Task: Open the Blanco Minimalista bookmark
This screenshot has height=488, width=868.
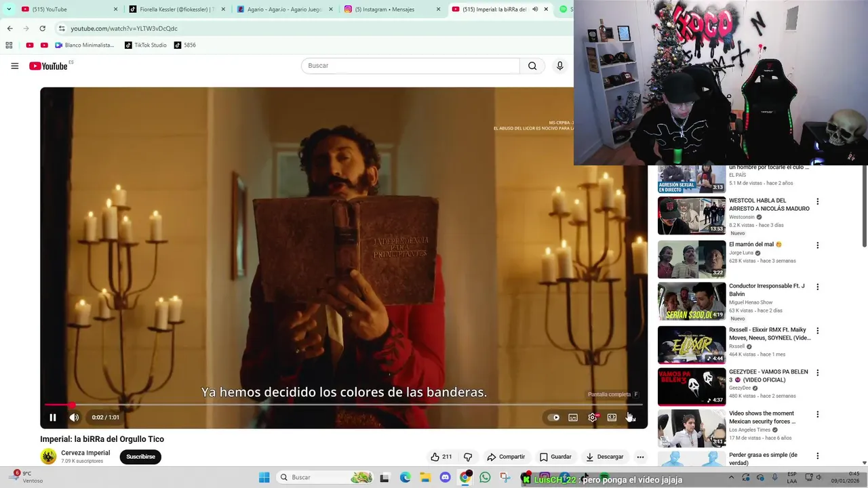Action: pos(85,45)
